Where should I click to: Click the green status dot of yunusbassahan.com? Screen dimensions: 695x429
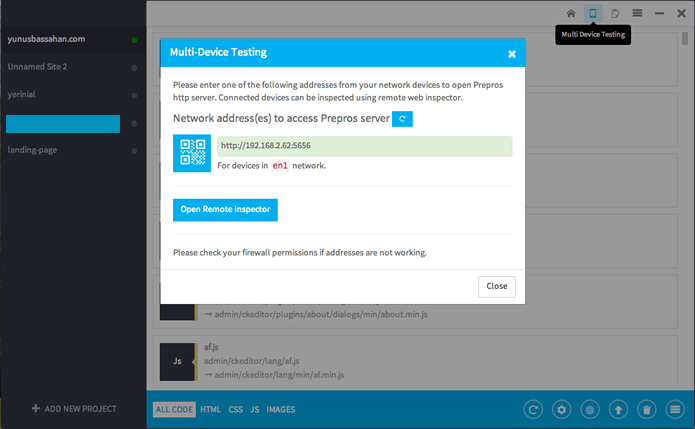[134, 40]
